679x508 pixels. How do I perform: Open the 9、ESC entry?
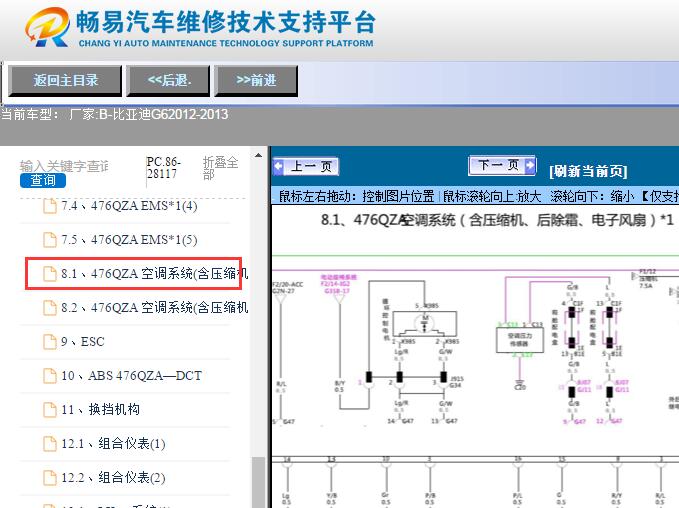[x=82, y=342]
